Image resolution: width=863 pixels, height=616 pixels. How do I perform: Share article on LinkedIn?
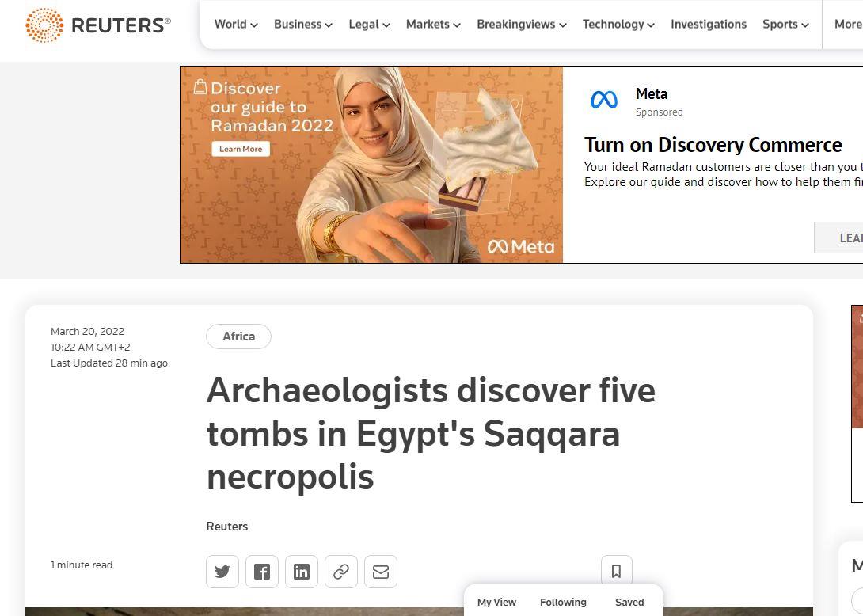[302, 572]
